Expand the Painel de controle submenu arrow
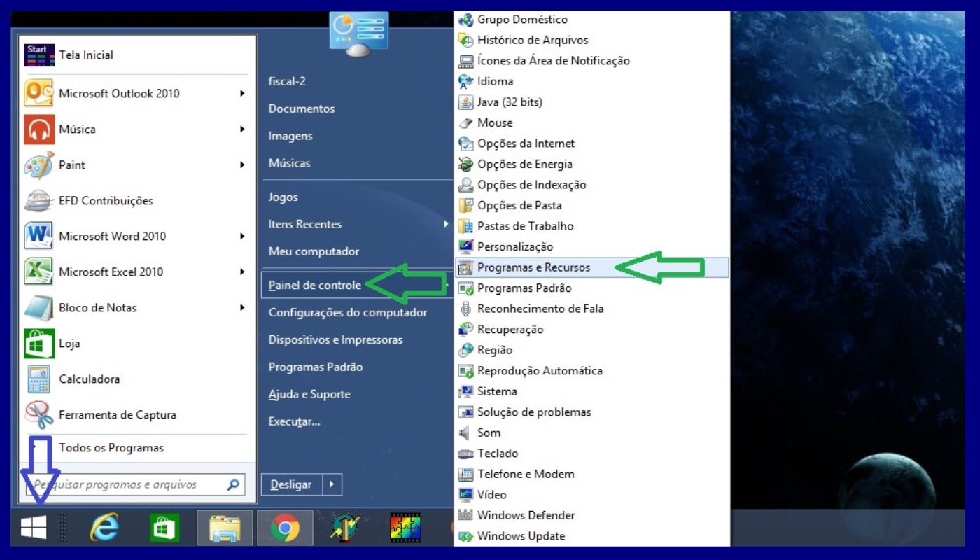Screen dimensions: 980x560 point(446,285)
